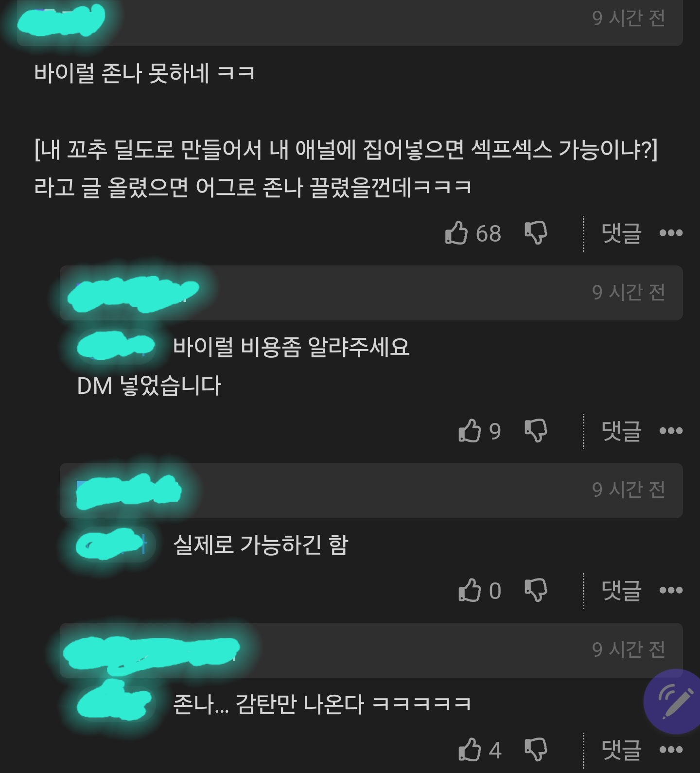Open more options for the 'DM 넣었습니다' reply

pyautogui.click(x=671, y=431)
